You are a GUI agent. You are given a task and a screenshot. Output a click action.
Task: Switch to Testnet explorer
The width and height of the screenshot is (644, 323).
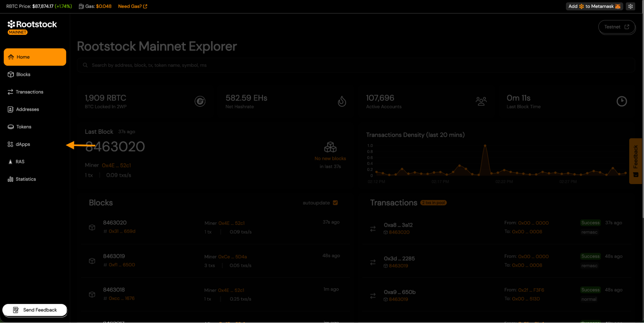[x=616, y=27]
